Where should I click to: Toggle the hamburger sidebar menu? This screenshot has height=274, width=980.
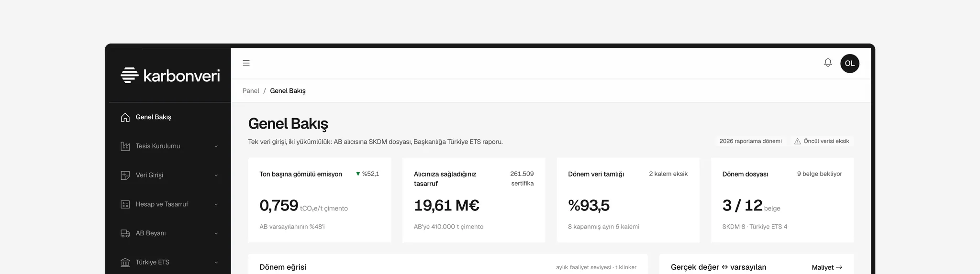246,63
